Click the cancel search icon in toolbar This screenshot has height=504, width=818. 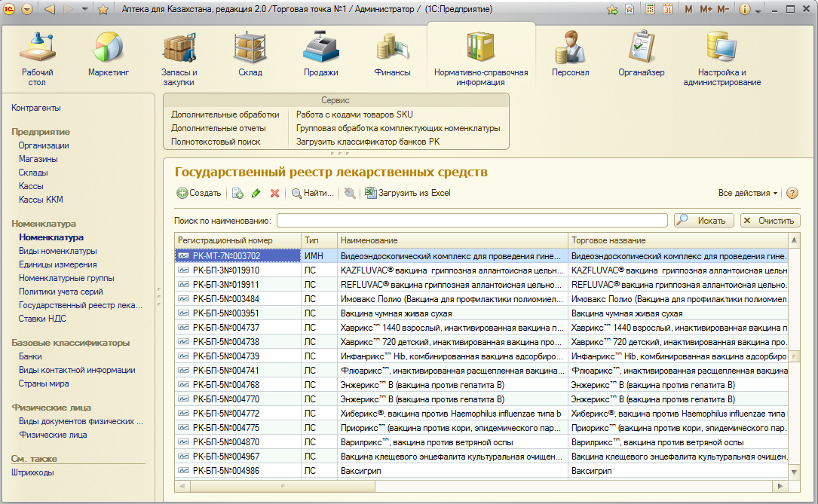point(350,193)
